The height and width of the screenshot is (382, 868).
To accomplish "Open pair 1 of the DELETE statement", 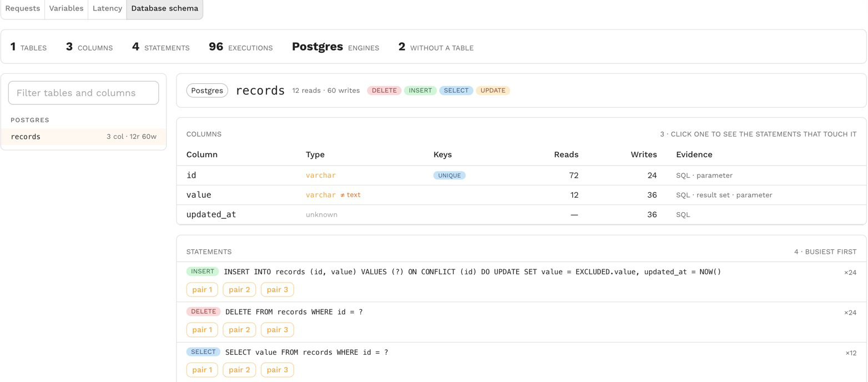I will [x=201, y=330].
